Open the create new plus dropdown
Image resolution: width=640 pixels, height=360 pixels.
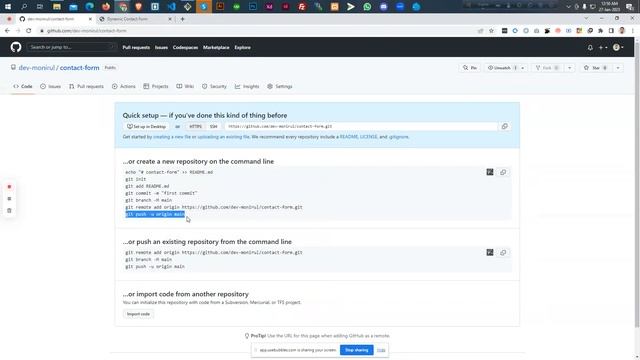tap(603, 47)
